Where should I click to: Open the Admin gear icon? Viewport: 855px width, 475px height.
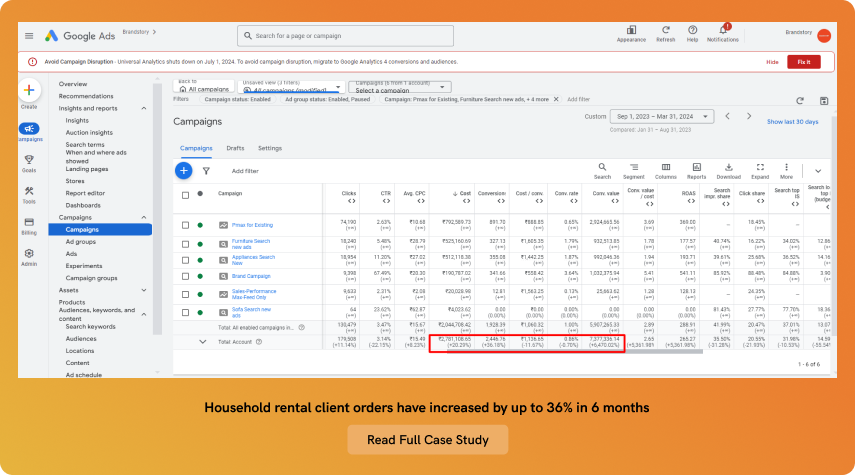click(29, 253)
